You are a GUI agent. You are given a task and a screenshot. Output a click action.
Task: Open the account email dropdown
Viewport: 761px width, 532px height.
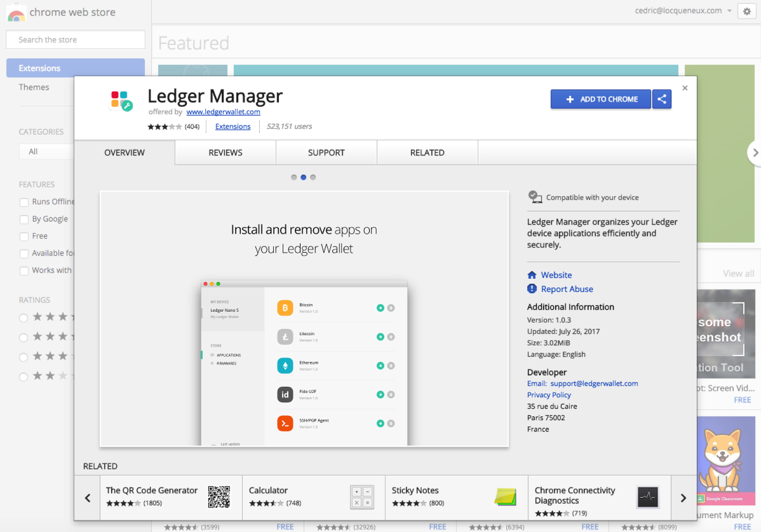[683, 11]
